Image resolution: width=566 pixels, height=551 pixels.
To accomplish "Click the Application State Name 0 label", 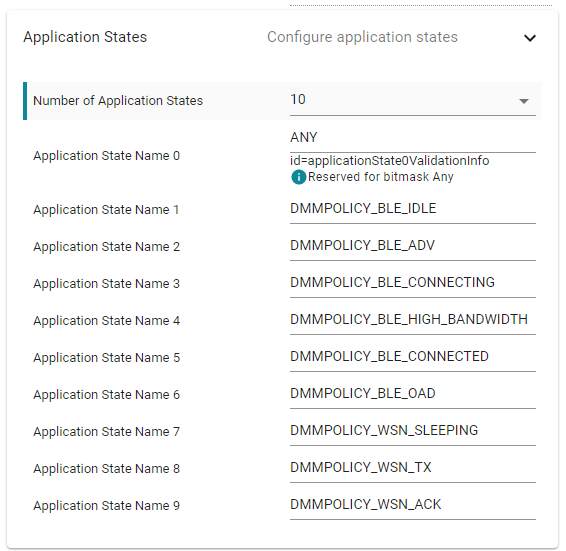I will 106,156.
